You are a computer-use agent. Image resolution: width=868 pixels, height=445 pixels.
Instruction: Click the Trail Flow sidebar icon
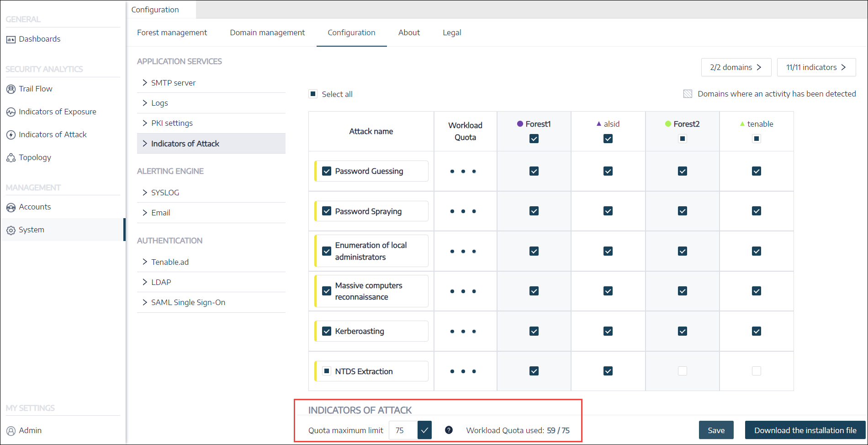[x=11, y=89]
